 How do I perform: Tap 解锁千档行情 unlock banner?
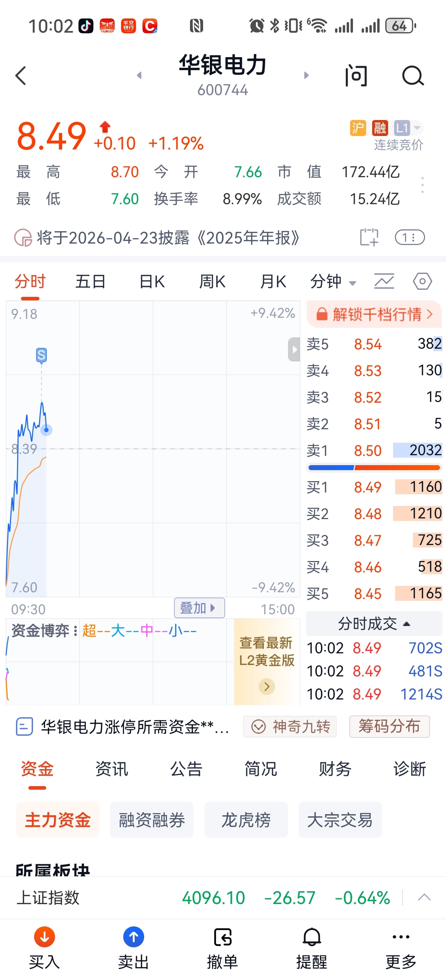coord(374,314)
